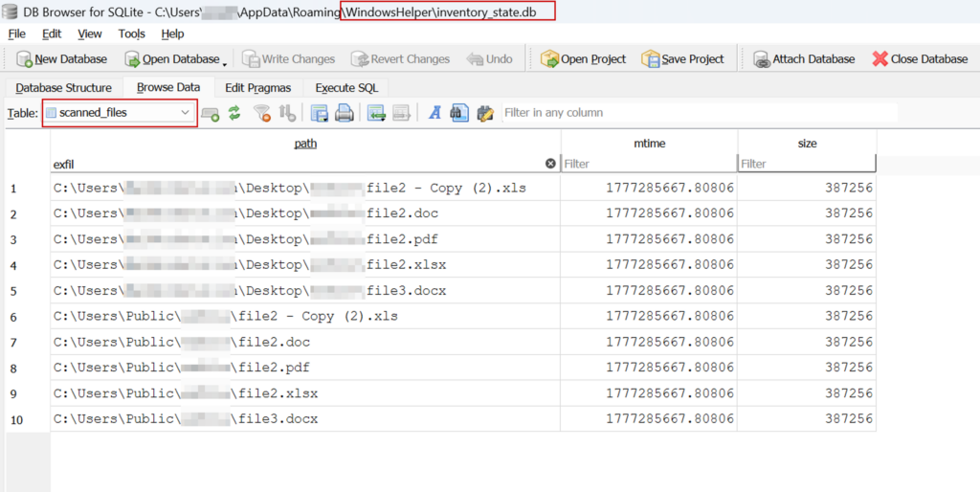Screen dimensions: 980x492
Task: Open the Tools menu
Action: coord(132,34)
